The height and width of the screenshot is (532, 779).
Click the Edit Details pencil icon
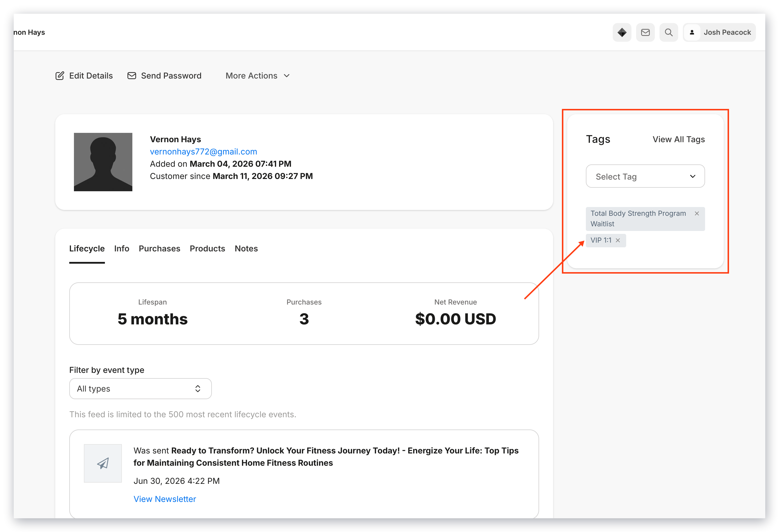60,76
